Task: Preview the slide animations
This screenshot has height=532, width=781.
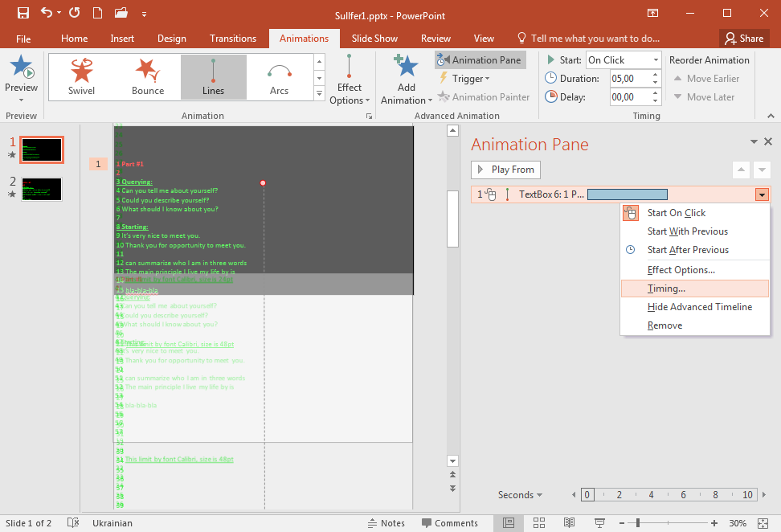Action: 21,79
